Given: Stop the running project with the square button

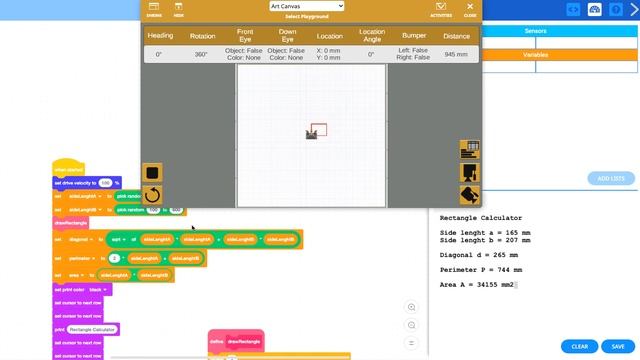Looking at the screenshot, I should 152,173.
